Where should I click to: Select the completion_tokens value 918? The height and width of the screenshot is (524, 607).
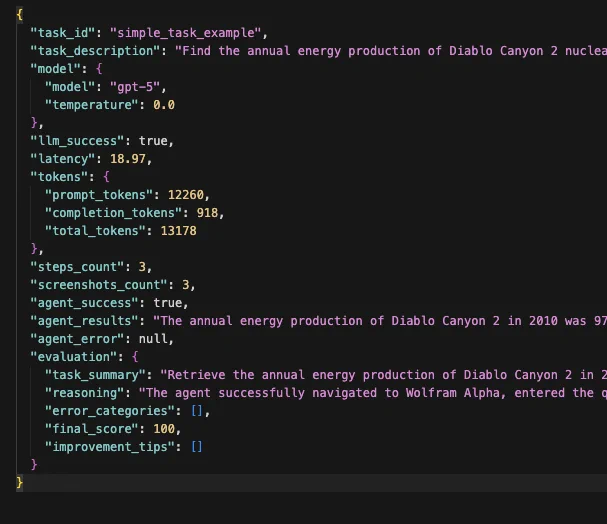(207, 213)
